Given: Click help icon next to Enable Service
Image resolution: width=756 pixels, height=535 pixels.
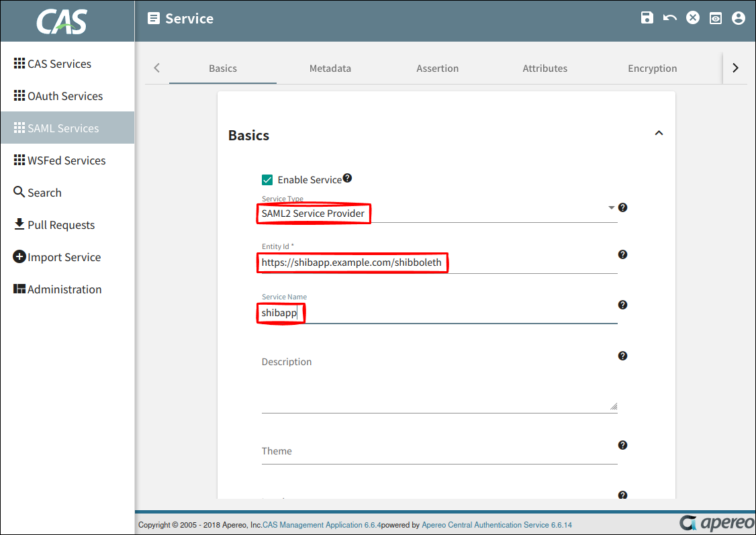Looking at the screenshot, I should [347, 179].
